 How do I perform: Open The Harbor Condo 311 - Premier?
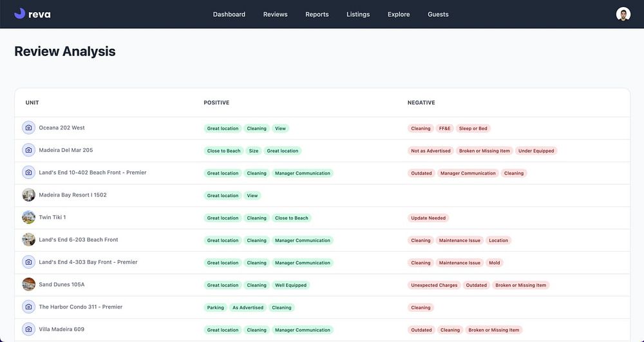pyautogui.click(x=80, y=307)
